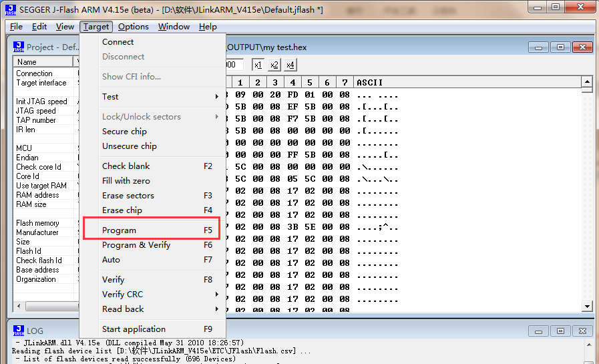Image resolution: width=599 pixels, height=364 pixels.
Task: Select the Check core Id row
Action: tap(46, 167)
